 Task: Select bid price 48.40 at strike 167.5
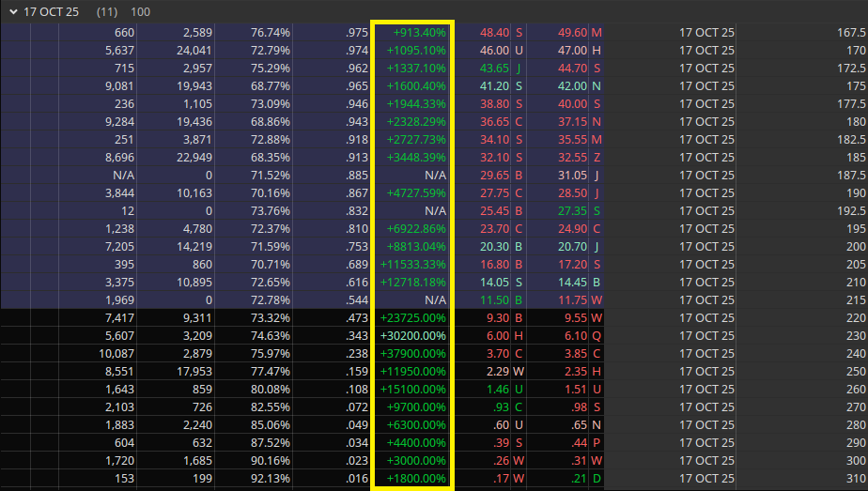click(494, 32)
